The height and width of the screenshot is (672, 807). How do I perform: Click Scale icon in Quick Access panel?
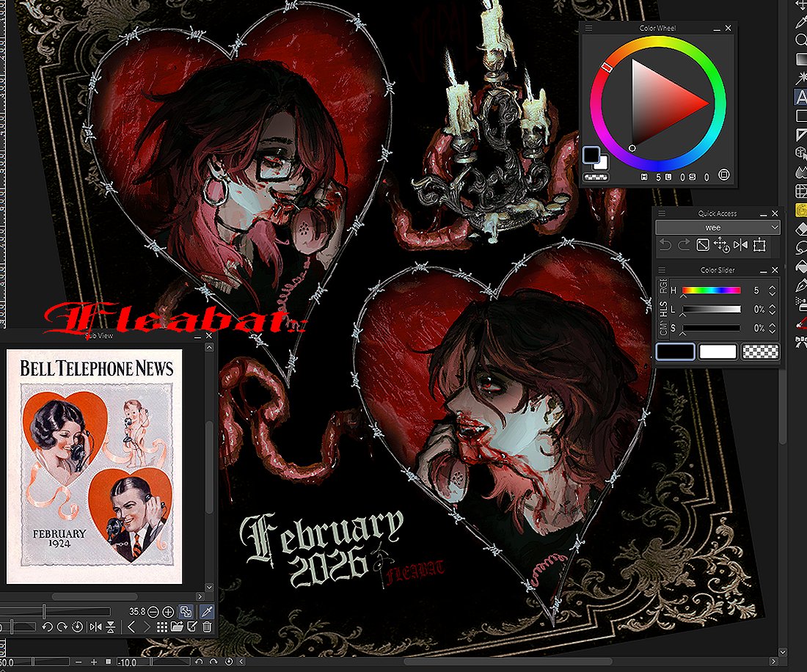coord(703,245)
